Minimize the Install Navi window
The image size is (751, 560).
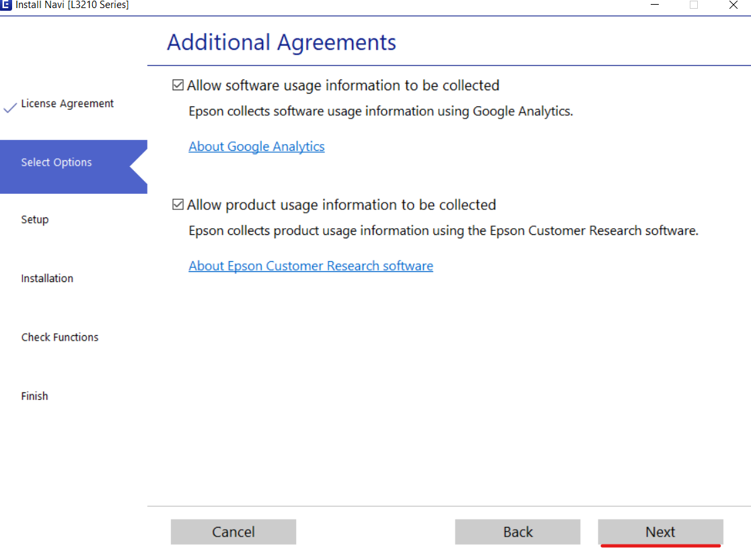tap(654, 5)
